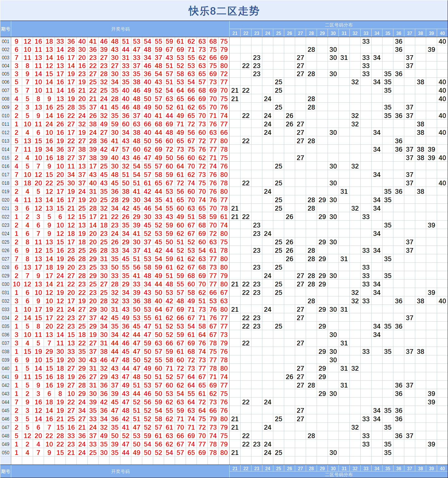448x478 pixels.
Task: Select red draw number 80 in row 004
Action: click(224, 66)
